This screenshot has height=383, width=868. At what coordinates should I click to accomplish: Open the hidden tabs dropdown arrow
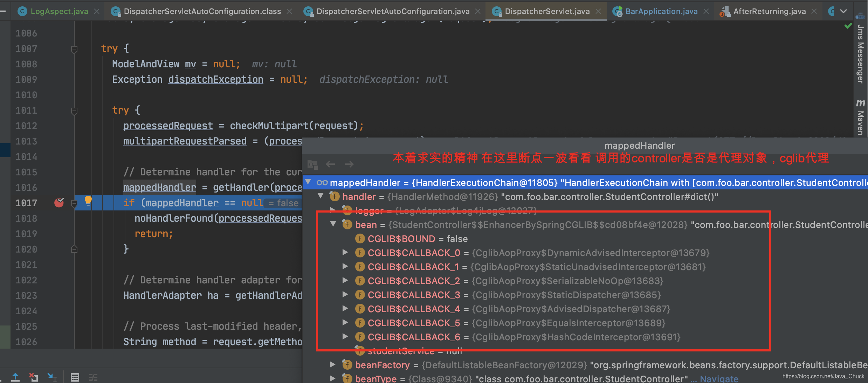pyautogui.click(x=843, y=11)
